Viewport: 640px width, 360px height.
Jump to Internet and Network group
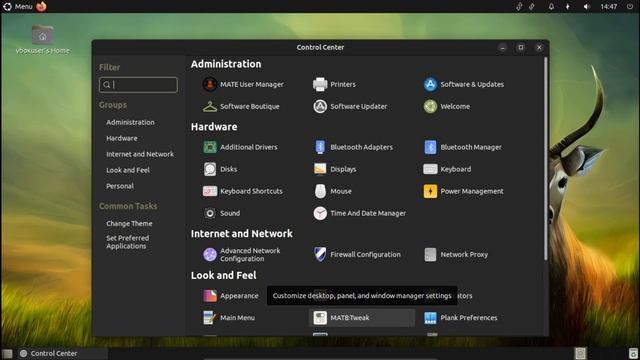140,154
